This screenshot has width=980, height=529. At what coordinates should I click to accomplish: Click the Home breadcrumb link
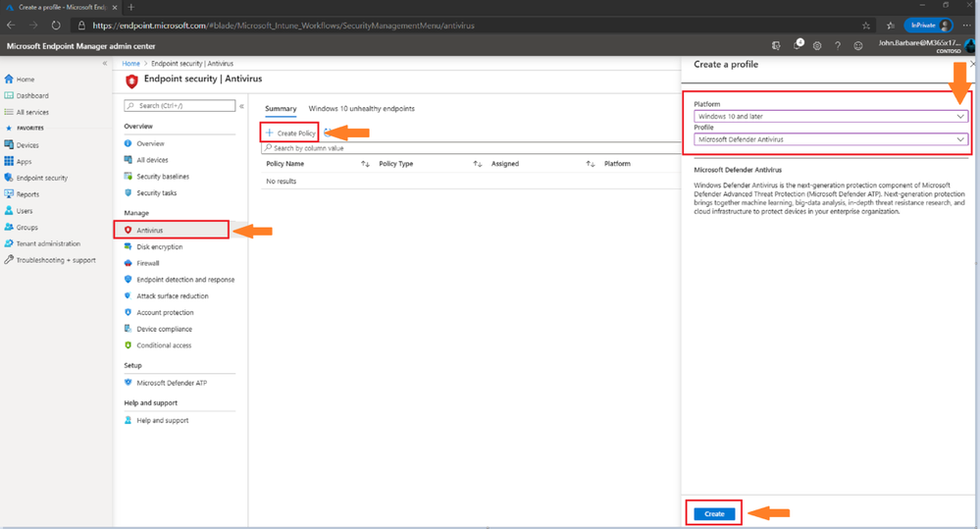click(x=131, y=63)
